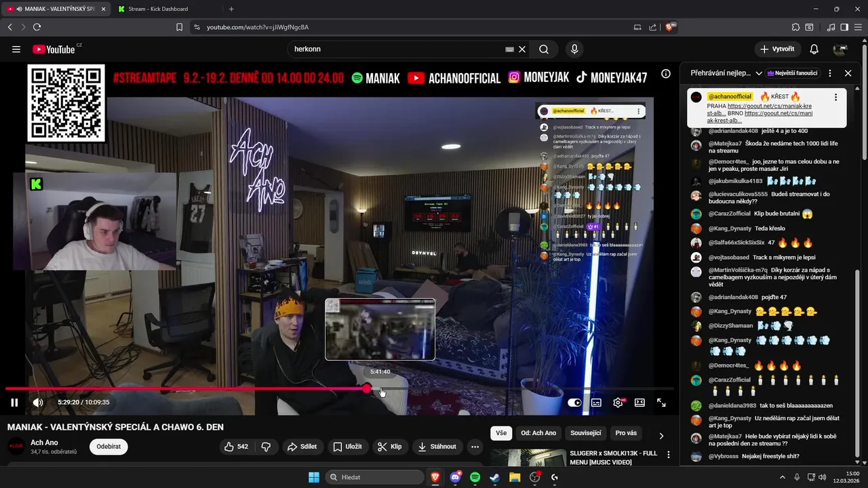
Task: Open the Windows Start menu
Action: click(x=314, y=477)
